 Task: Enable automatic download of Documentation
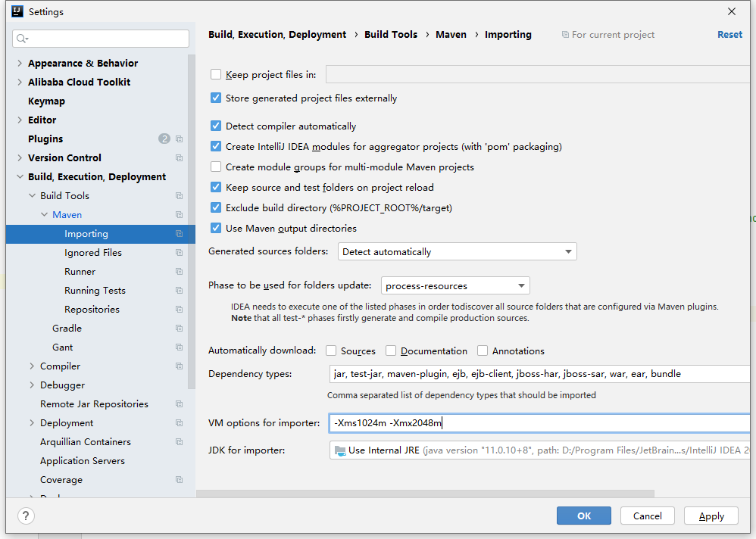tap(391, 351)
